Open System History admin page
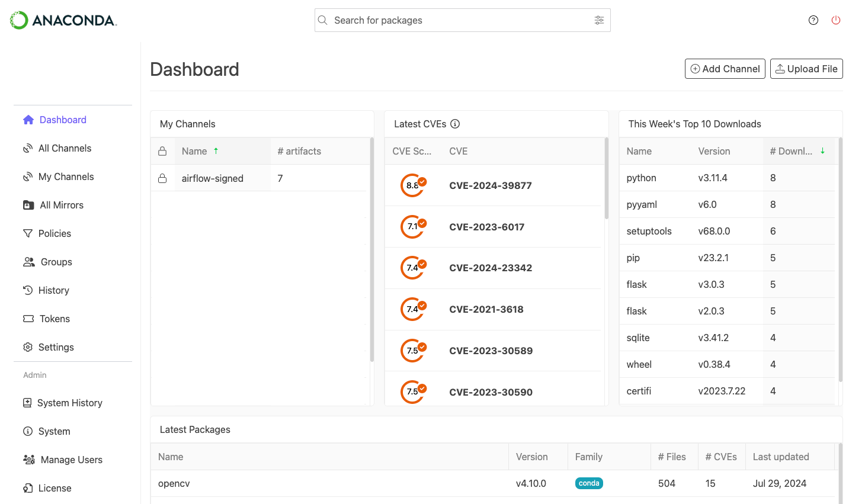The image size is (849, 504). click(x=62, y=403)
